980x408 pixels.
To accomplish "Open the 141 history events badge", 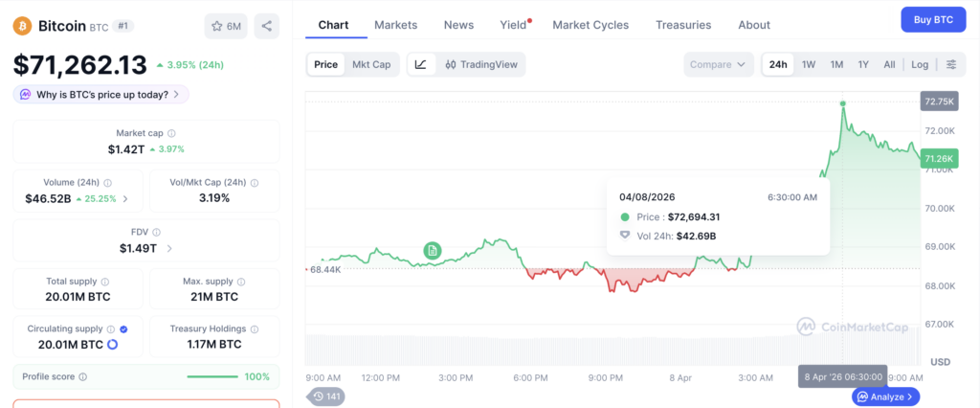I will (x=325, y=397).
